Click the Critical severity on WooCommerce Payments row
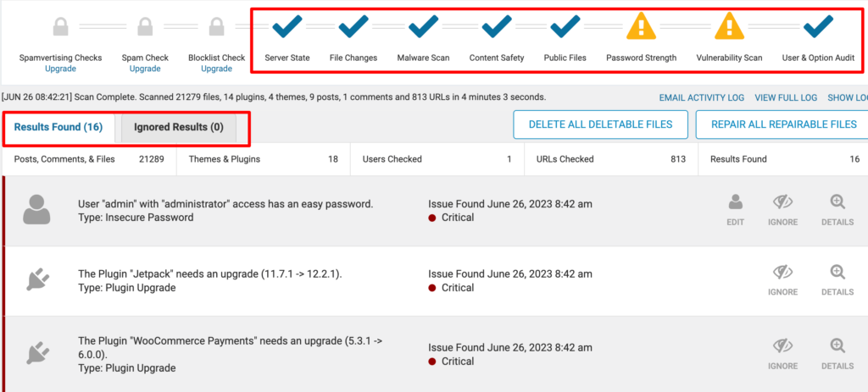The width and height of the screenshot is (868, 392). tap(451, 361)
